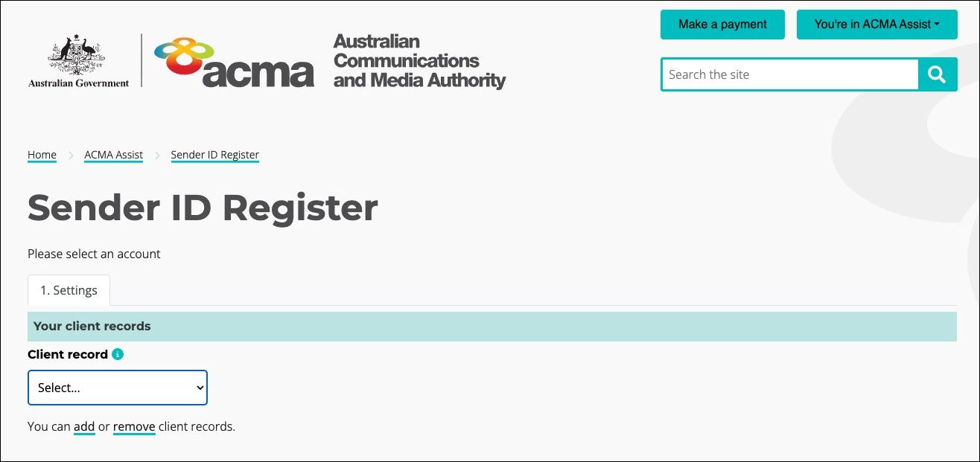
Task: Open the ACMA Assist breadcrumb entry
Action: tap(113, 155)
